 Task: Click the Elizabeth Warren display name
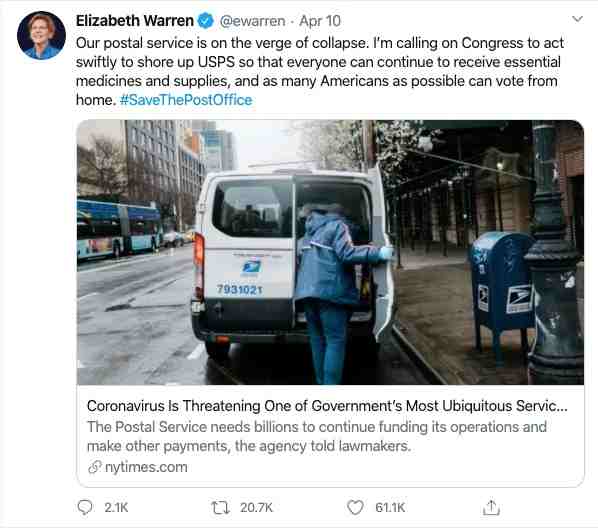point(135,21)
